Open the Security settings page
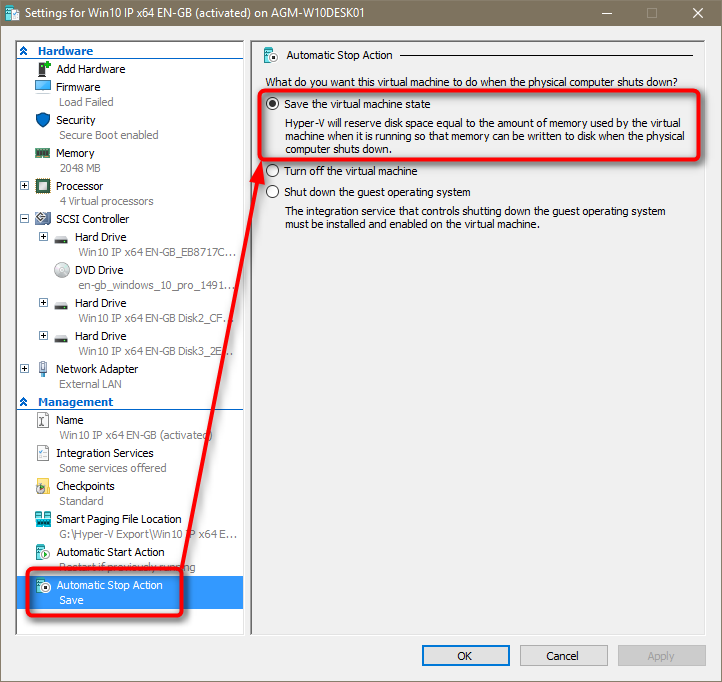The height and width of the screenshot is (682, 722). tap(76, 120)
